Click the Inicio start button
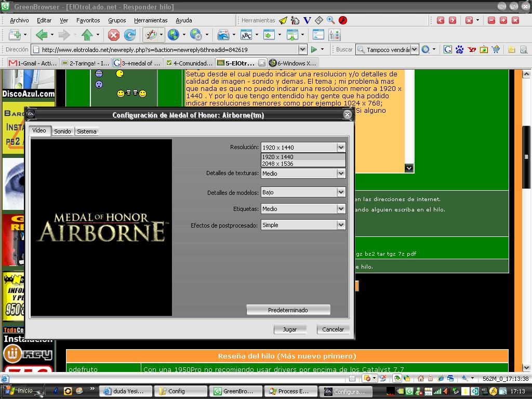The image size is (532, 399). click(x=21, y=391)
